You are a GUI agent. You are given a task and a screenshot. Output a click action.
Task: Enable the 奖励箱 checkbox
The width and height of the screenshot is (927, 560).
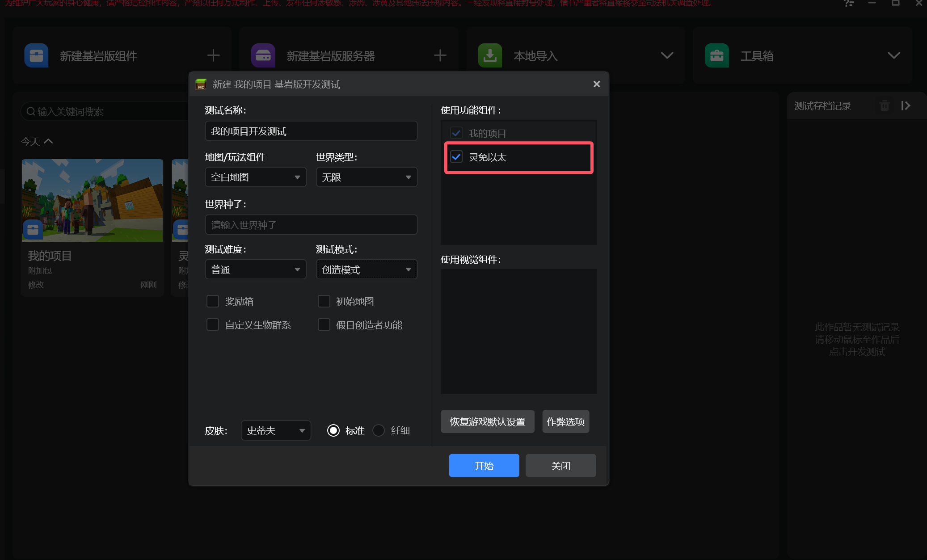[x=213, y=301]
